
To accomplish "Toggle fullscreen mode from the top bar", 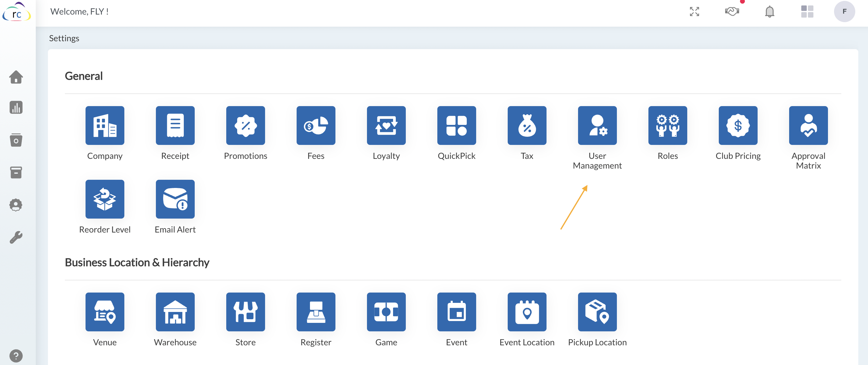I will pyautogui.click(x=694, y=12).
